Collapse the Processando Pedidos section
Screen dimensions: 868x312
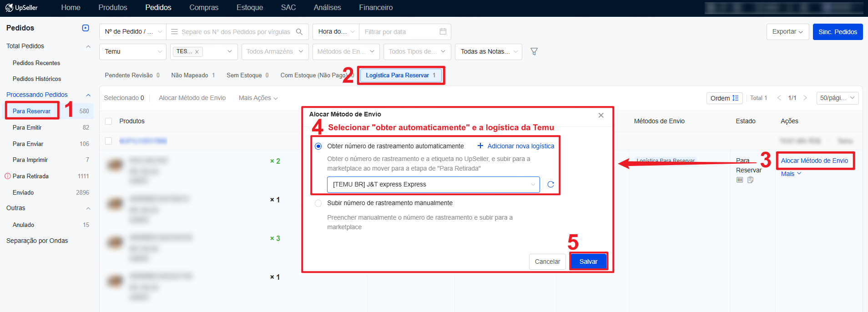click(x=88, y=95)
